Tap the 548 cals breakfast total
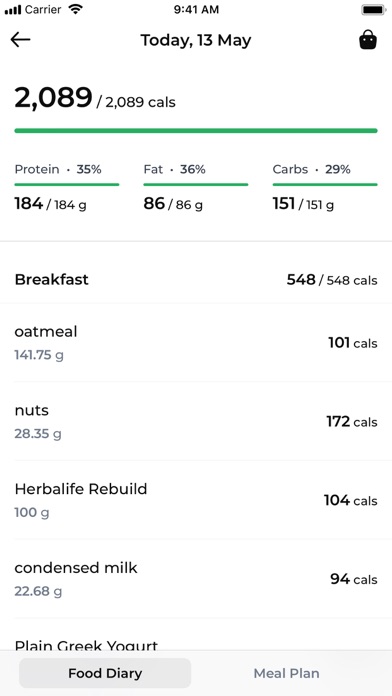Viewport: 392px width, 696px height. click(x=332, y=280)
